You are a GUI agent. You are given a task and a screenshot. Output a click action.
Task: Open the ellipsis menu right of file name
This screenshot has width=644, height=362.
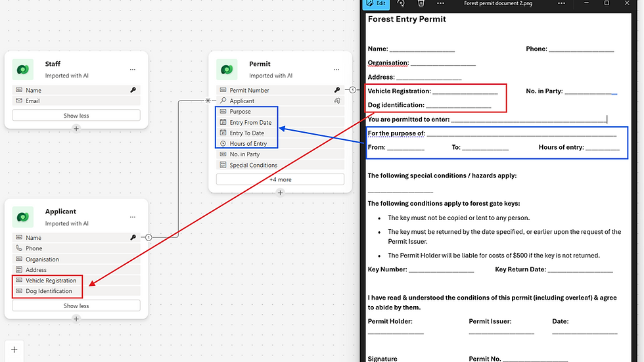(561, 3)
